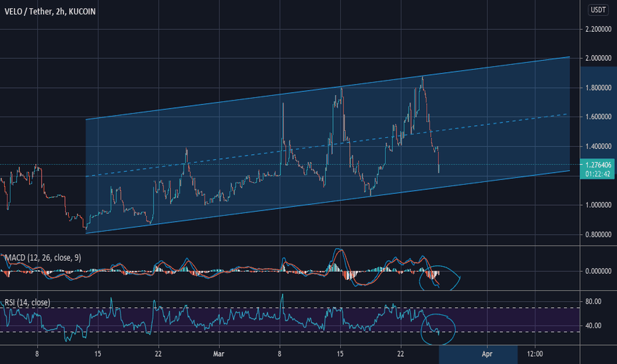
Task: Click the Mar label on the time axis
Action: point(218,354)
